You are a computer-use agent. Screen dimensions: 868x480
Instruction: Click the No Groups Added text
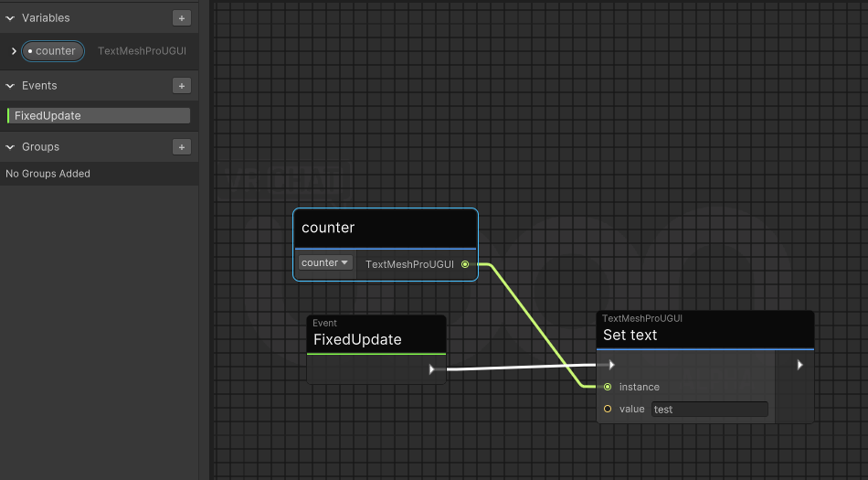click(48, 174)
